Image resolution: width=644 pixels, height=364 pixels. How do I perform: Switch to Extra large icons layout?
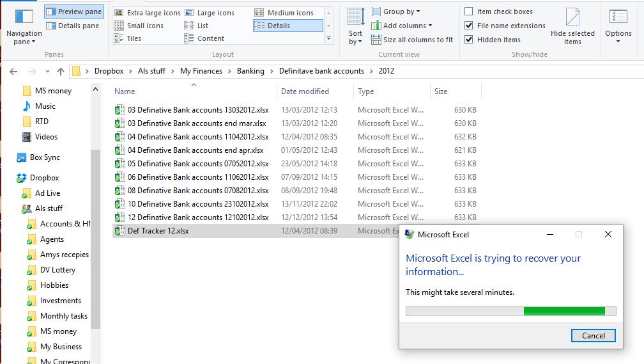pyautogui.click(x=147, y=13)
